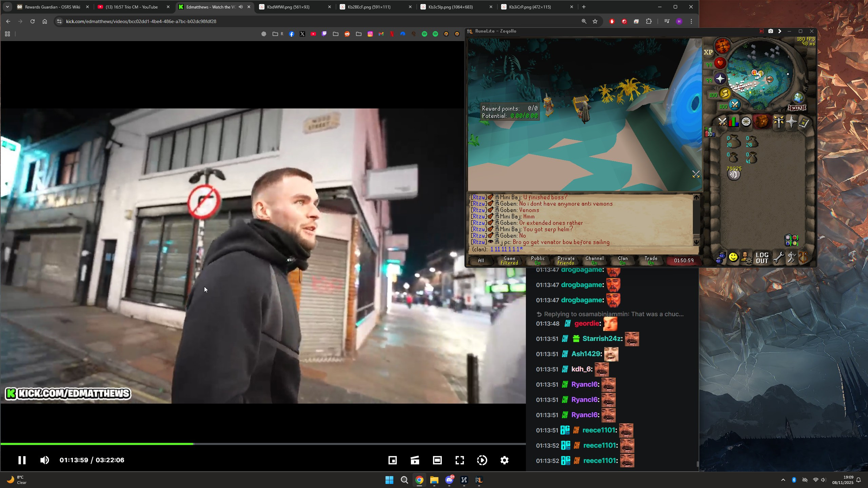Toggle the run energy orb
The height and width of the screenshot is (488, 868).
725,94
